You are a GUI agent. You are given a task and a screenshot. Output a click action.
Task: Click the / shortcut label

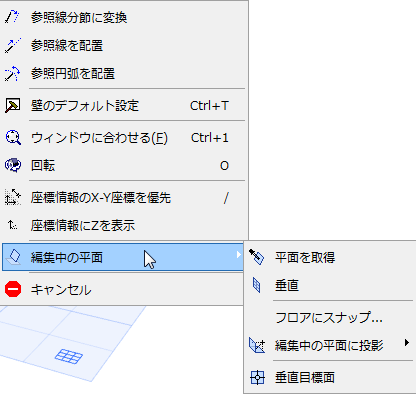pyautogui.click(x=226, y=198)
